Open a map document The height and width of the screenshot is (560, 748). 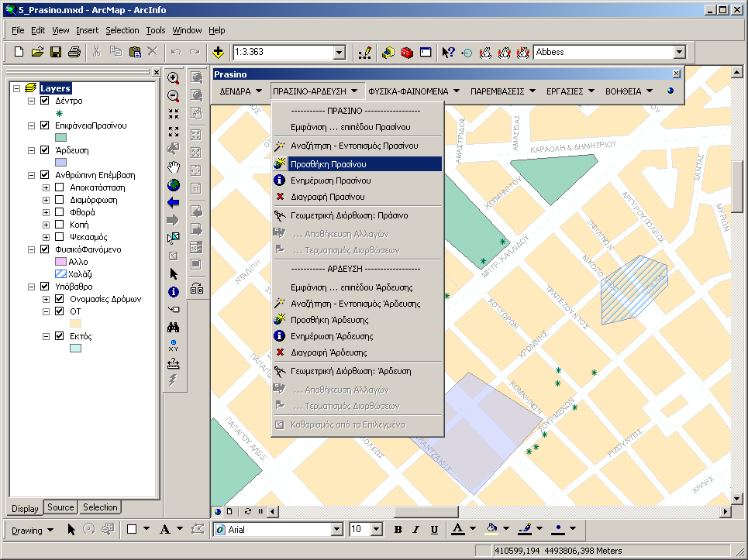pyautogui.click(x=38, y=52)
